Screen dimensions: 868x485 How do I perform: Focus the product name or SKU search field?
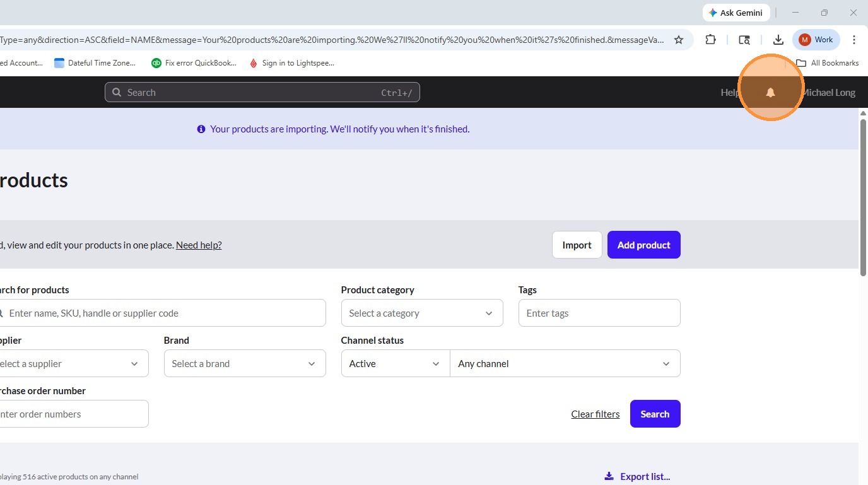pyautogui.click(x=162, y=313)
